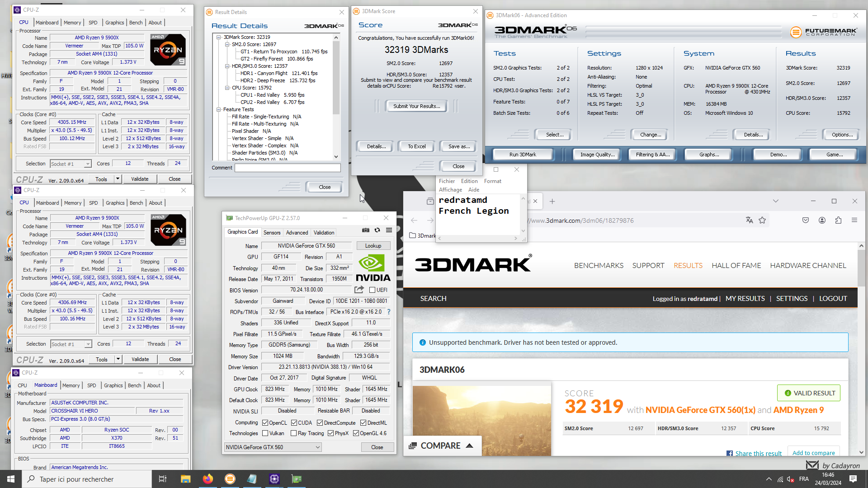This screenshot has height=488, width=868.
Task: Collapse the 3DMark Score tree node
Action: pos(219,37)
